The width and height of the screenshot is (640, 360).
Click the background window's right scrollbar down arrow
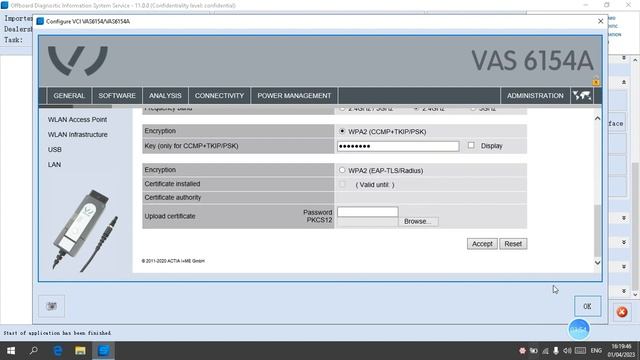(635, 295)
